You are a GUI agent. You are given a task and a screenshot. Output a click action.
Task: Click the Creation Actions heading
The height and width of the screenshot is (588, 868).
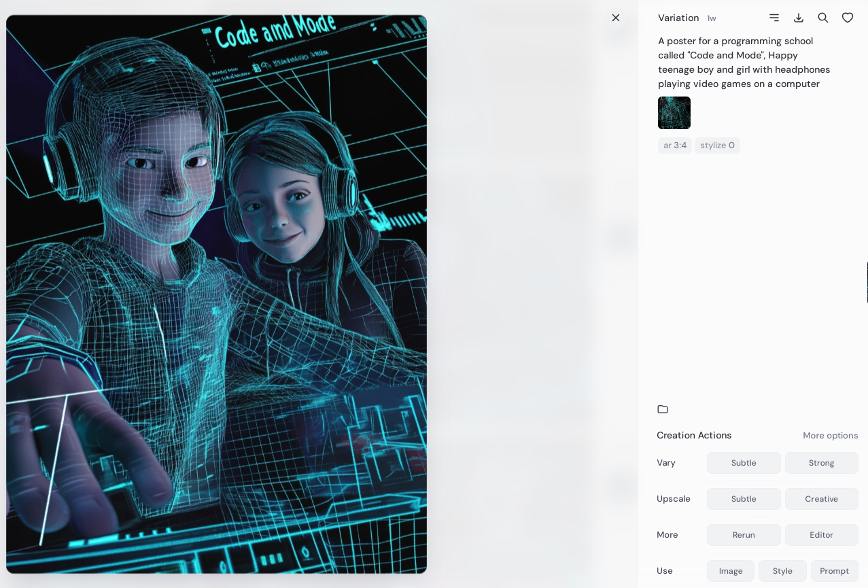pyautogui.click(x=694, y=435)
